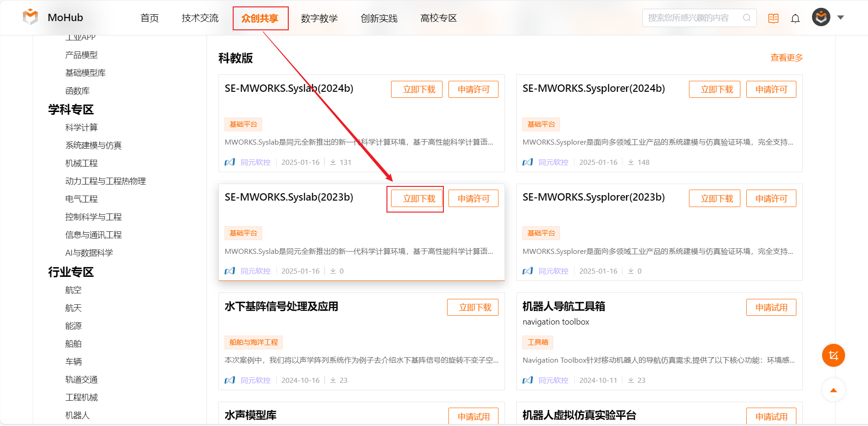The height and width of the screenshot is (426, 868).
Task: Click publisher logo on 水下基阵信号处理及应用 card
Action: pyautogui.click(x=230, y=380)
